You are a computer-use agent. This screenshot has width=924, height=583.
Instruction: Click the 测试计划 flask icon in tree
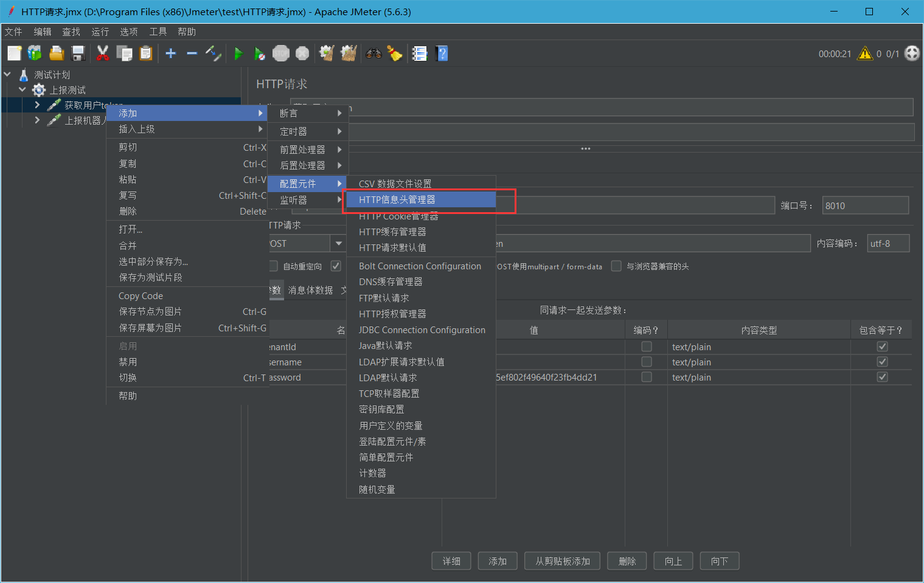[24, 75]
